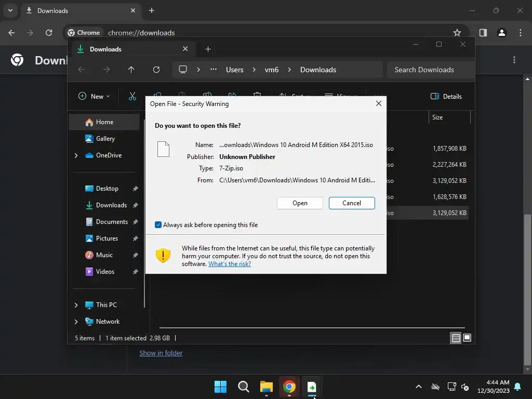The image size is (532, 399).
Task: Open taskbar Search
Action: tap(243, 387)
